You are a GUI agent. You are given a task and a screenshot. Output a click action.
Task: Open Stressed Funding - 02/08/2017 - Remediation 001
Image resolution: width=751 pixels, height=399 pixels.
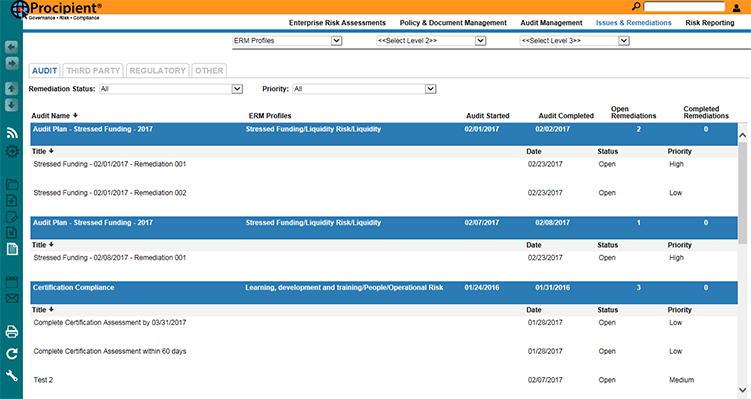pos(110,257)
